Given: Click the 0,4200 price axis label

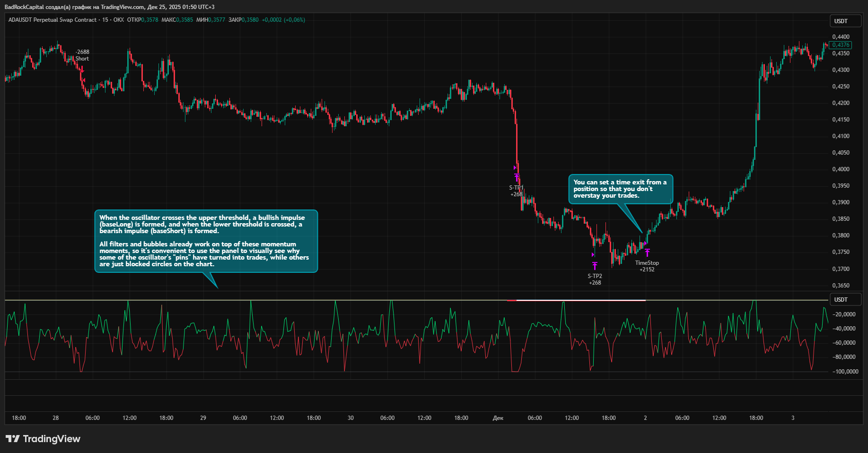Looking at the screenshot, I should pos(841,103).
